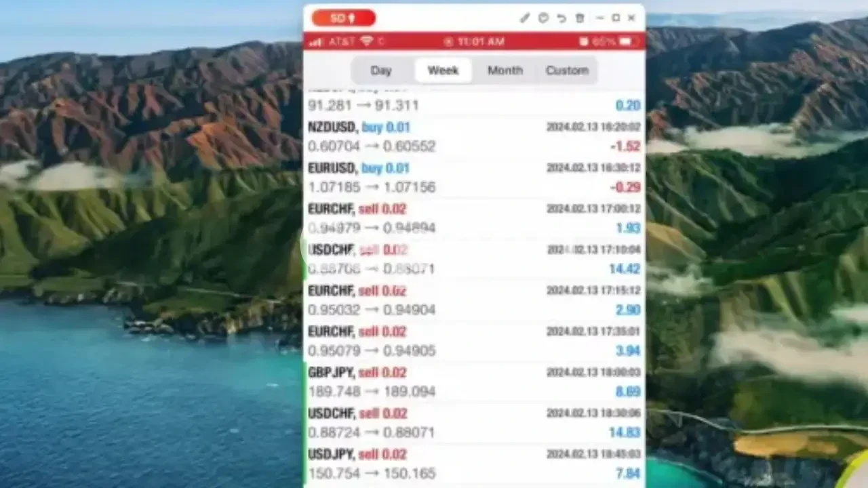Switch to the Day tab
This screenshot has height=488, width=868.
(381, 70)
